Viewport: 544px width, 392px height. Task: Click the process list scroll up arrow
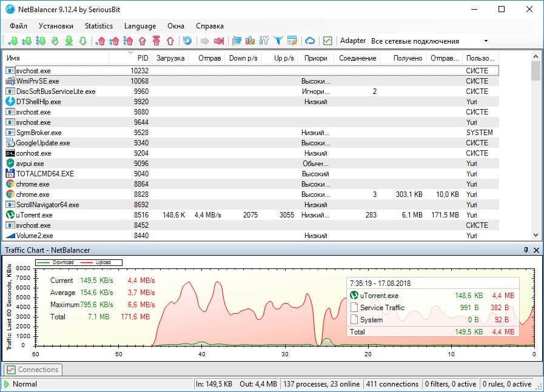click(536, 56)
